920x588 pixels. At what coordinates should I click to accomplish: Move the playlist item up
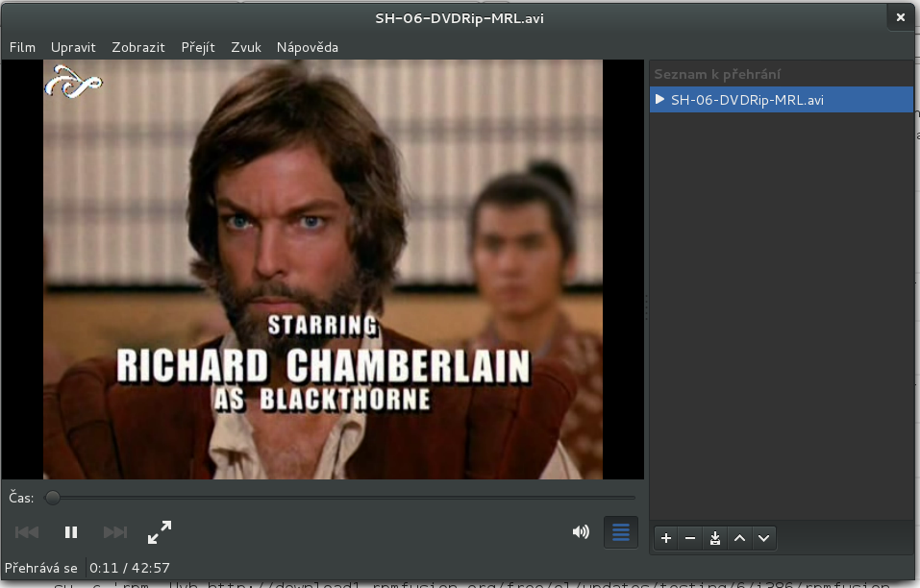coord(739,538)
